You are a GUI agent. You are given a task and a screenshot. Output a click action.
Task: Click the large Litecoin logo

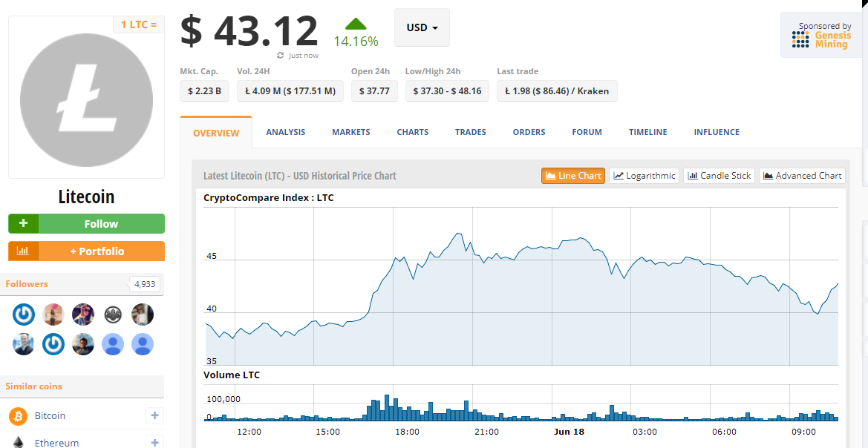tap(86, 99)
